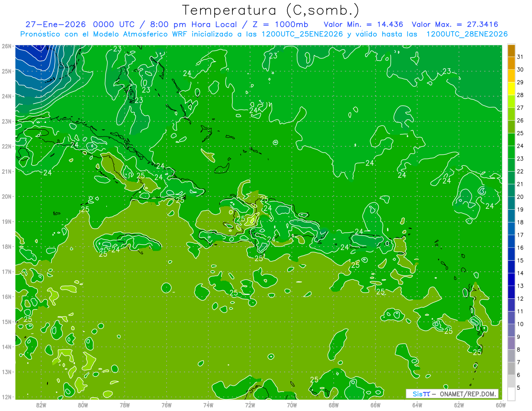
Task: Click the number 19 on the color scale
Action: coord(520,209)
